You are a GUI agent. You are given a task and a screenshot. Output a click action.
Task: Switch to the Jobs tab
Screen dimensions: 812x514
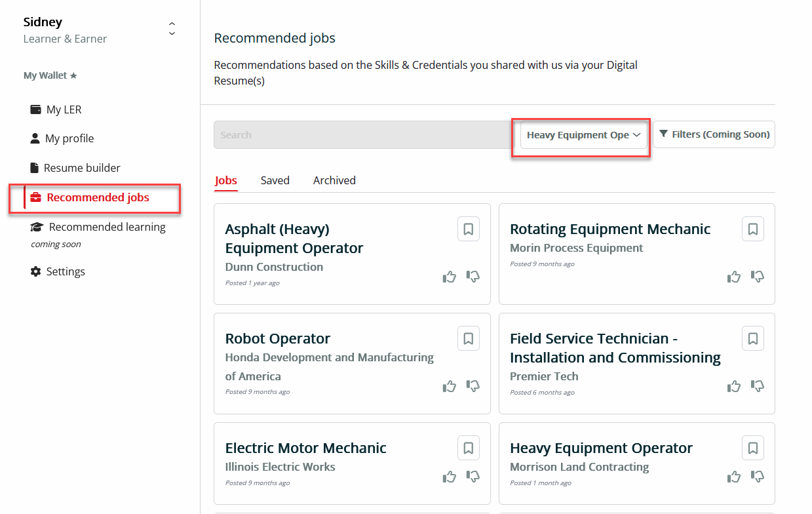click(226, 181)
